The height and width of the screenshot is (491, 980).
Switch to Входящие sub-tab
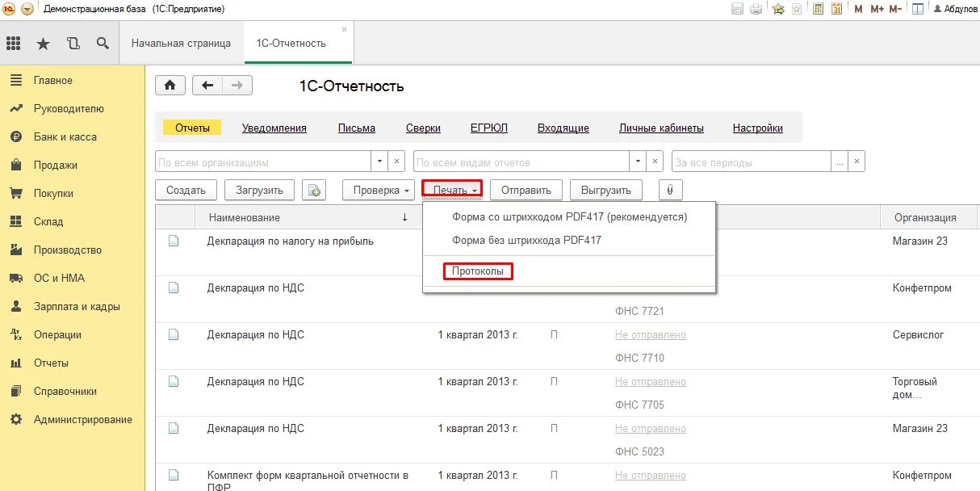[563, 128]
